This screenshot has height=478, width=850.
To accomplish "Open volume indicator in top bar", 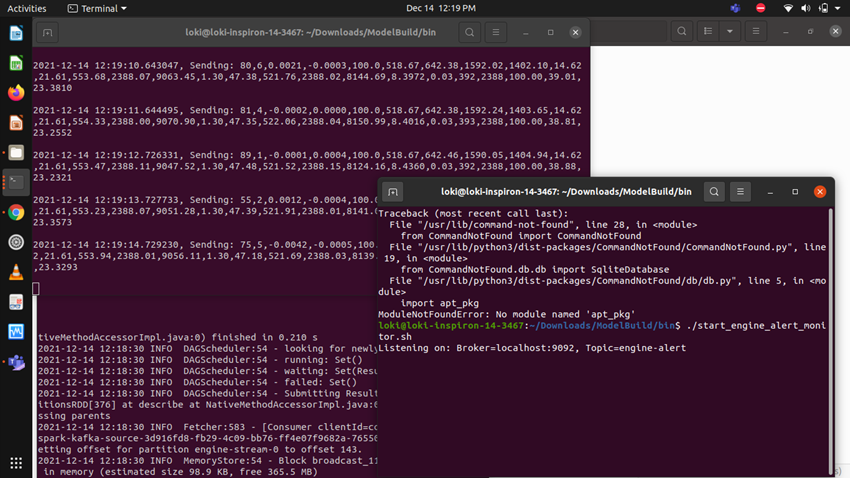I will (x=806, y=8).
